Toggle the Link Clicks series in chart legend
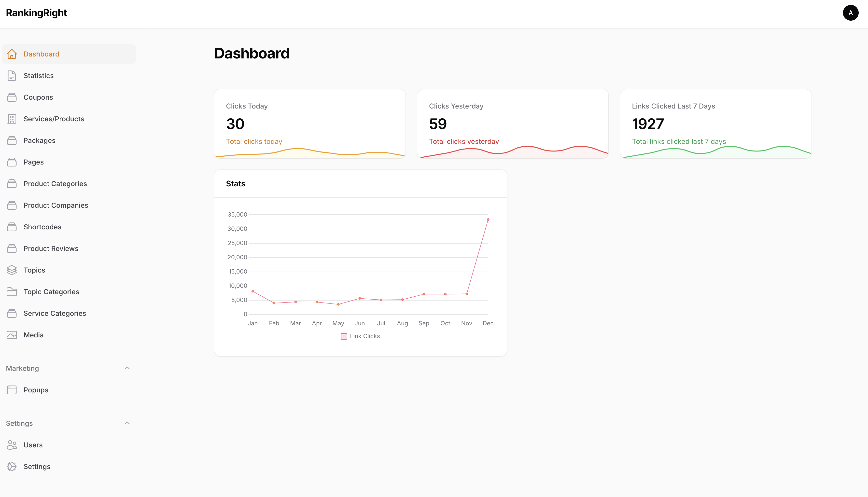Viewport: 868px width, 497px height. [360, 336]
